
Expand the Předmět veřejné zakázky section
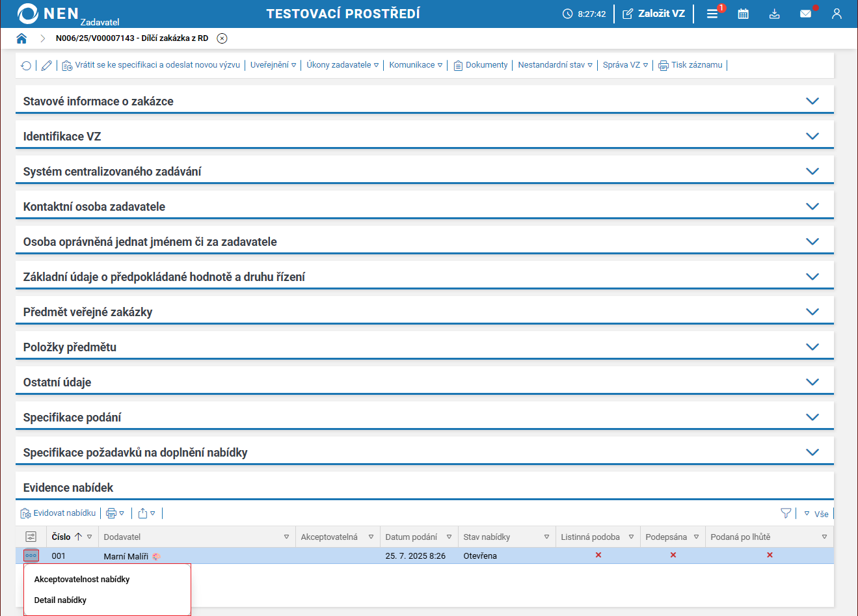[x=425, y=312]
